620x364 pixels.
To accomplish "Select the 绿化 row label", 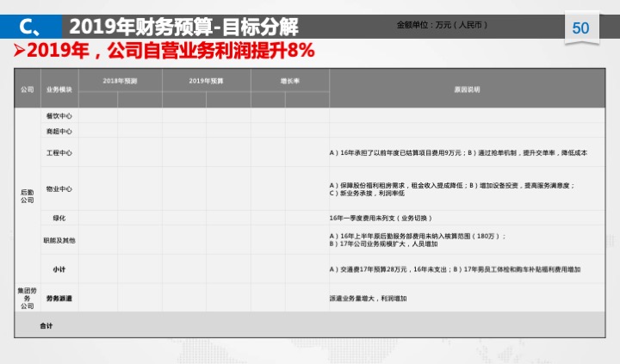I will [x=59, y=218].
